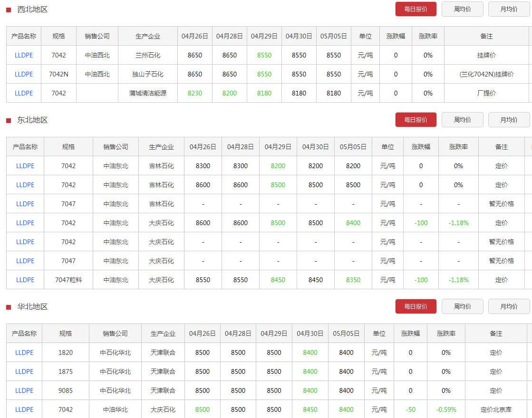Viewport: 532px width, 418px height.
Task: Select the 挂牌价 remark in 兰州石化 row
Action: tap(486, 55)
